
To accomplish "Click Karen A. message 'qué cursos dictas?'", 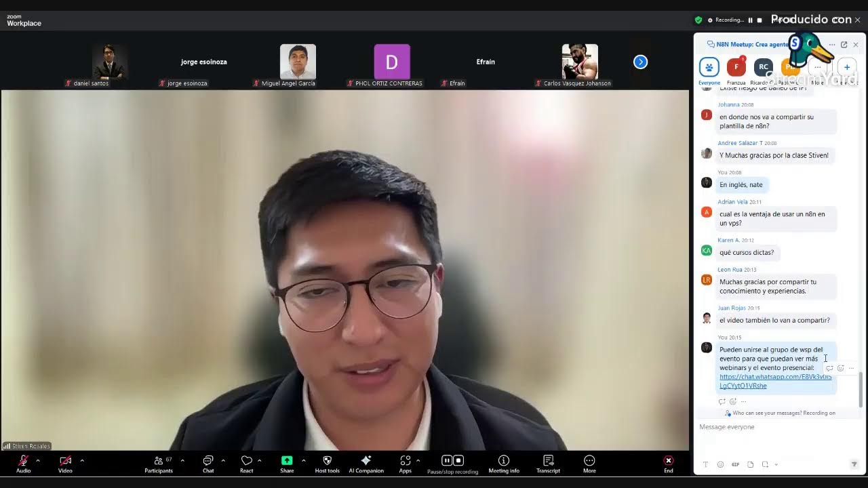I will (747, 252).
